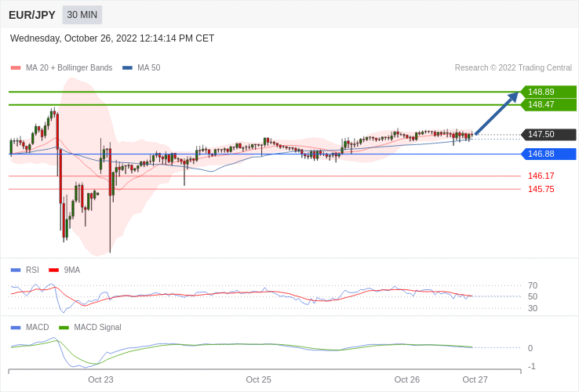Click the blue MACD legend swatch
The image size is (579, 392).
16,328
